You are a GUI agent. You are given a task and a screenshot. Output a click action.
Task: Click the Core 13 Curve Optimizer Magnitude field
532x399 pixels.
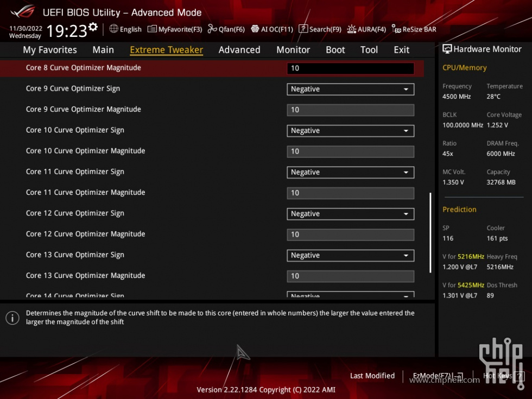pos(351,276)
